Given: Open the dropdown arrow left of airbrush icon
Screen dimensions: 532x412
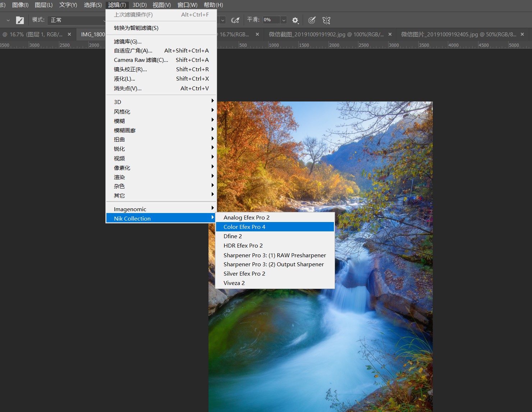Looking at the screenshot, I should pyautogui.click(x=223, y=20).
